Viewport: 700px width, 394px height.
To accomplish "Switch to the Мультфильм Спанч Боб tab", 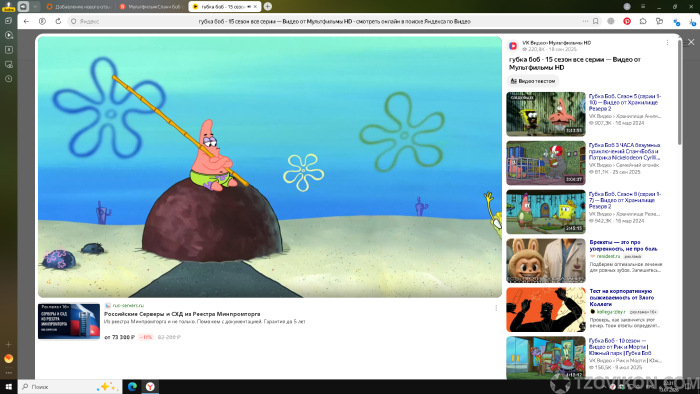I will [152, 7].
